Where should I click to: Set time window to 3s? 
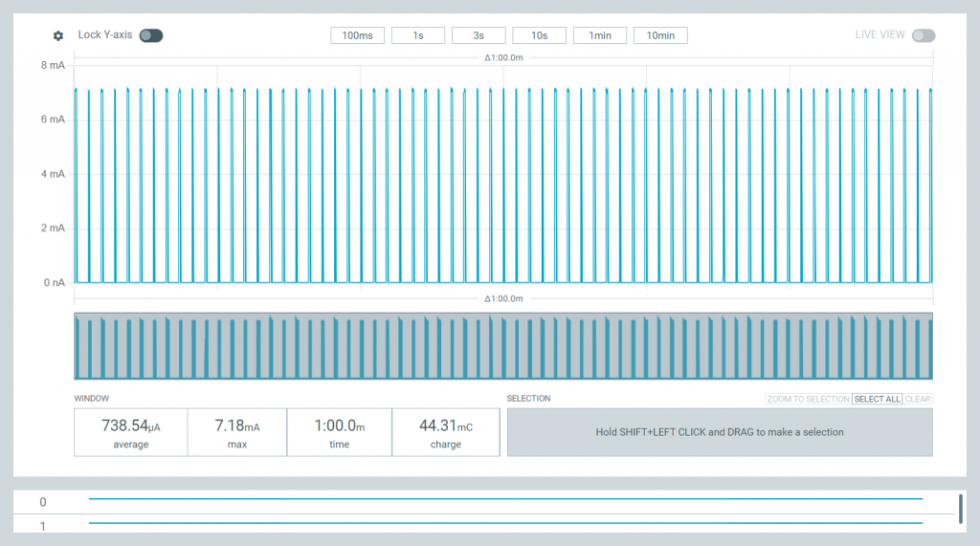point(479,35)
